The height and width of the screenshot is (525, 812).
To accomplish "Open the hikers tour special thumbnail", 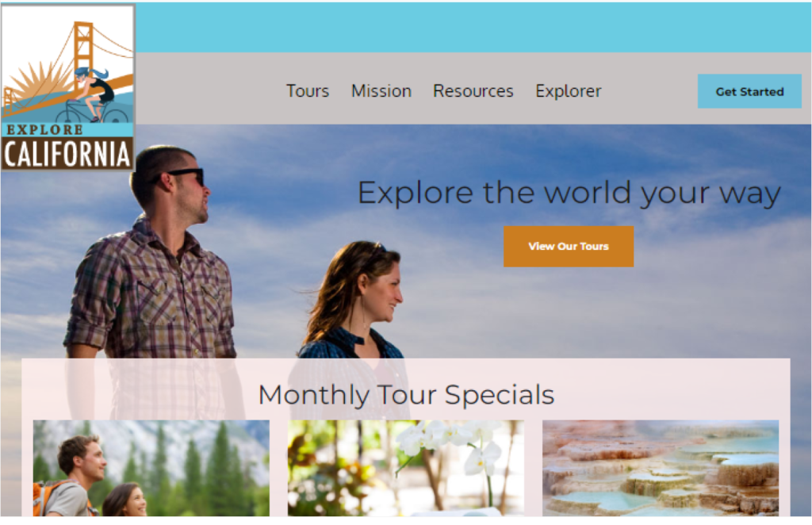I will click(x=151, y=468).
